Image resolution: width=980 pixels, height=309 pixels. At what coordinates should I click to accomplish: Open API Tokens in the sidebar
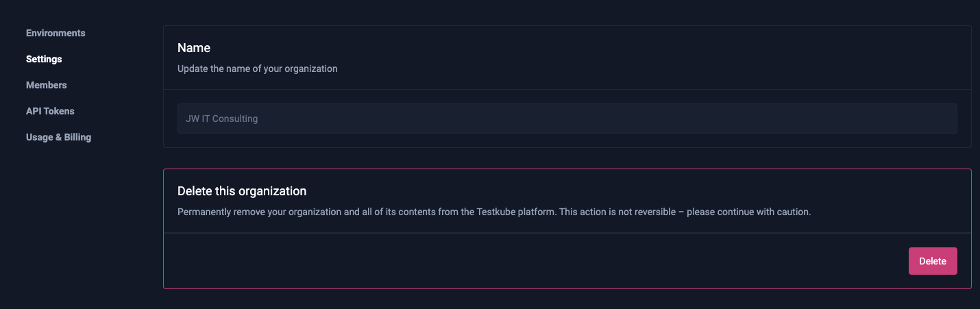pyautogui.click(x=50, y=111)
